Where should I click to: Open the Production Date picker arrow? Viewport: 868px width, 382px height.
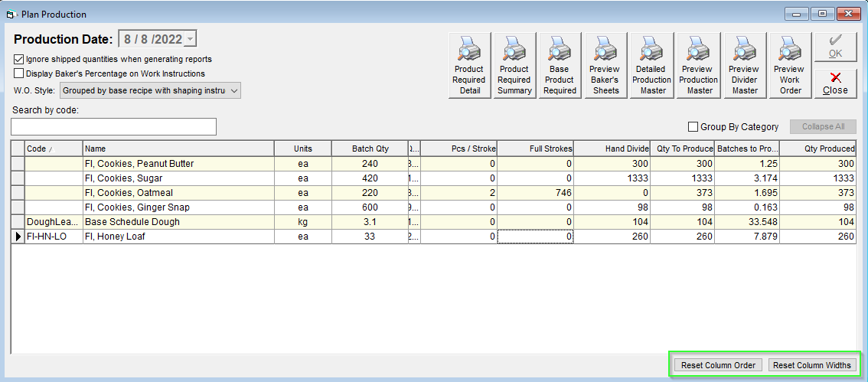click(191, 39)
